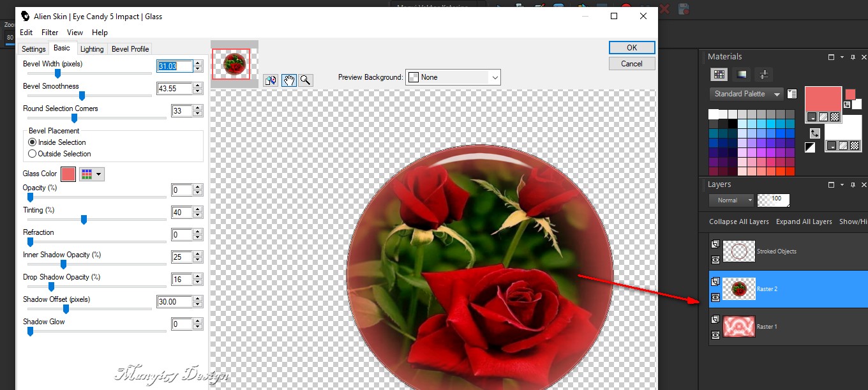The height and width of the screenshot is (390, 868).
Task: Switch to the Settings tab
Action: 34,49
